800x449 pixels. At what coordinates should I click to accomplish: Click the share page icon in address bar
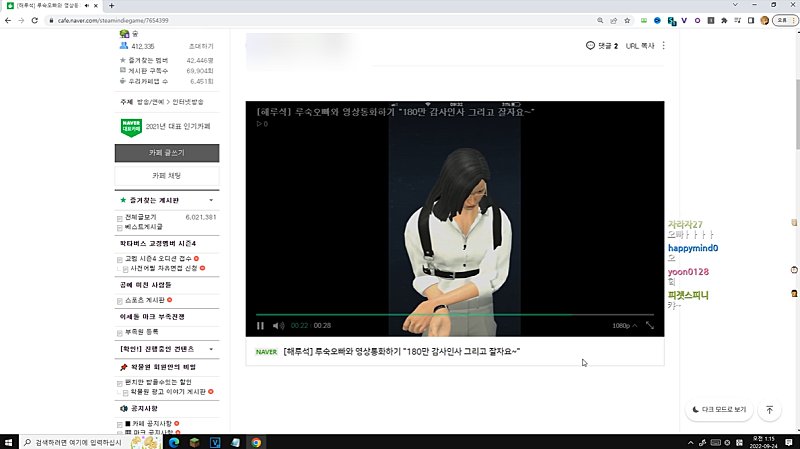(614, 20)
